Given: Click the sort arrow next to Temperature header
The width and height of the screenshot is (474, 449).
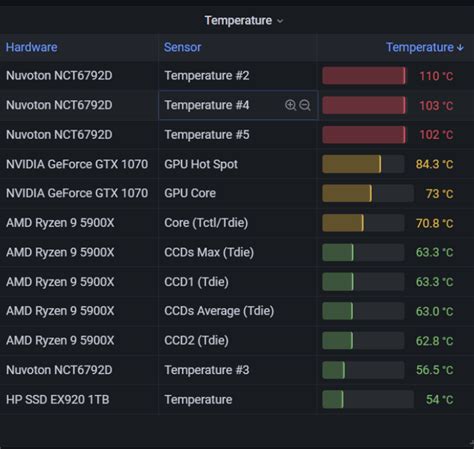Looking at the screenshot, I should click(460, 48).
